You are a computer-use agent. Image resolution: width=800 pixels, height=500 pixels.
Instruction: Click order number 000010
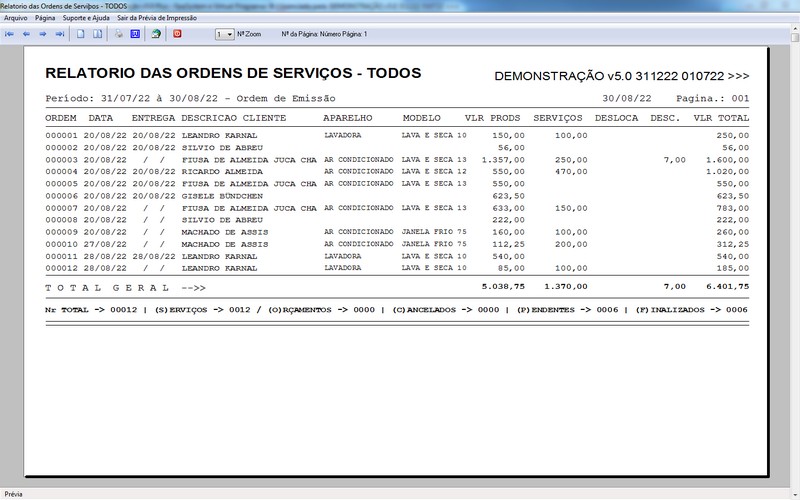(61, 244)
